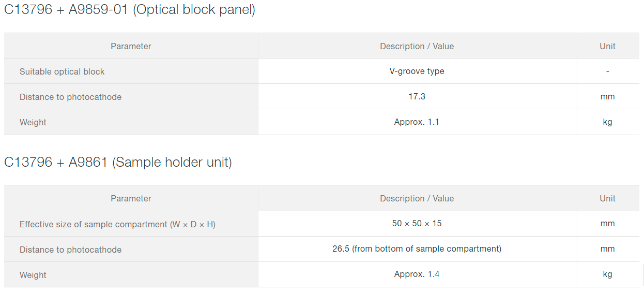
Task: Select the Effective size of sample compartment label
Action: (117, 225)
